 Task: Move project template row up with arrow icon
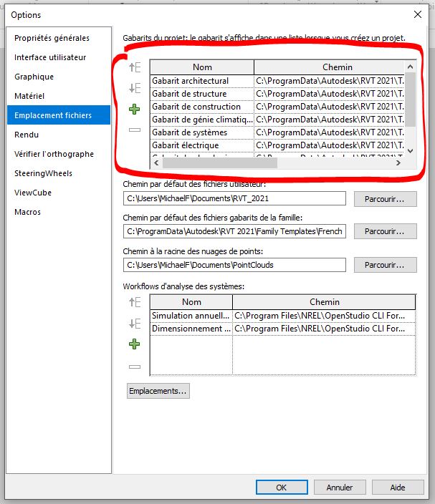tap(135, 68)
